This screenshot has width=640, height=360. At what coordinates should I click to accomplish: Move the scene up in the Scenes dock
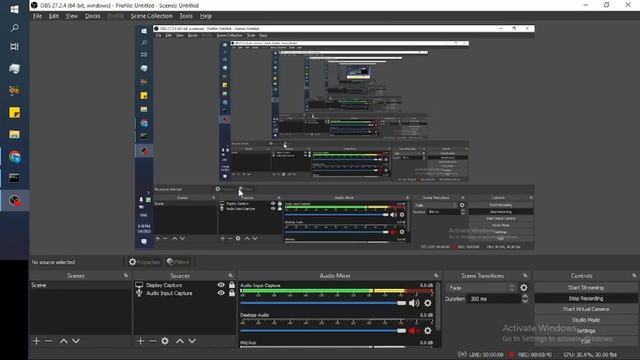coord(64,341)
